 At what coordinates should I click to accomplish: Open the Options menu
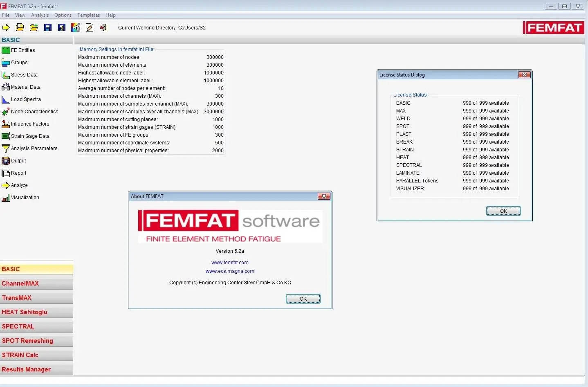[x=63, y=15]
